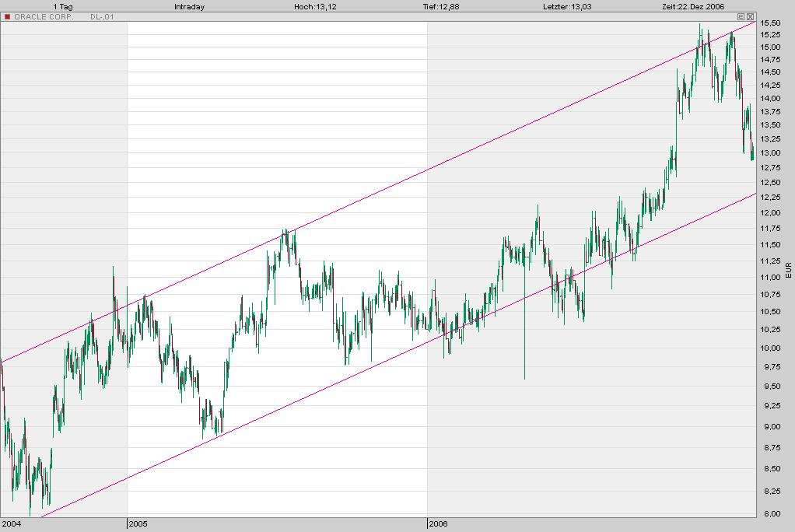
Task: Click the 2004 year axis label
Action: pyautogui.click(x=12, y=524)
